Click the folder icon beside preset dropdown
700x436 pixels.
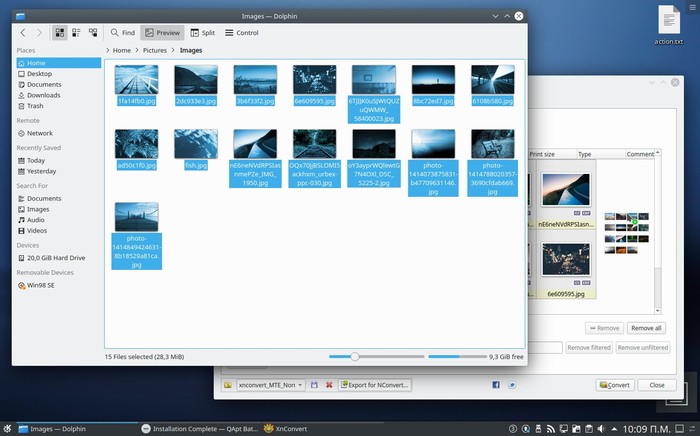point(228,385)
